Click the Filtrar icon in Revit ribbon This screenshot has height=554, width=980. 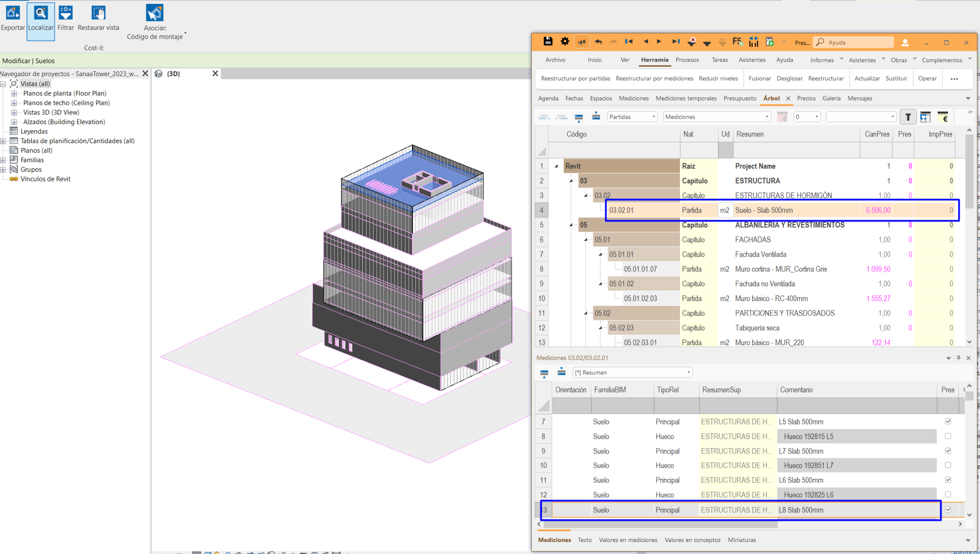(66, 13)
